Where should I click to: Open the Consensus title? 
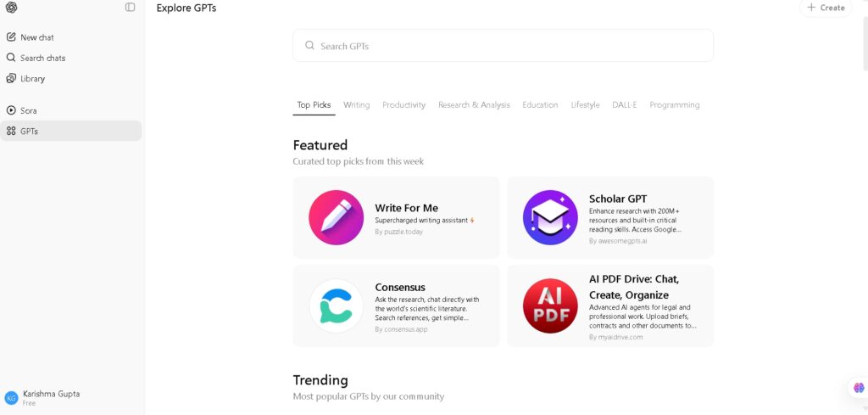[x=400, y=287]
